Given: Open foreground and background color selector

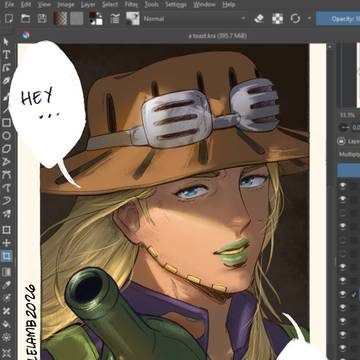Looking at the screenshot, I should click(x=96, y=19).
